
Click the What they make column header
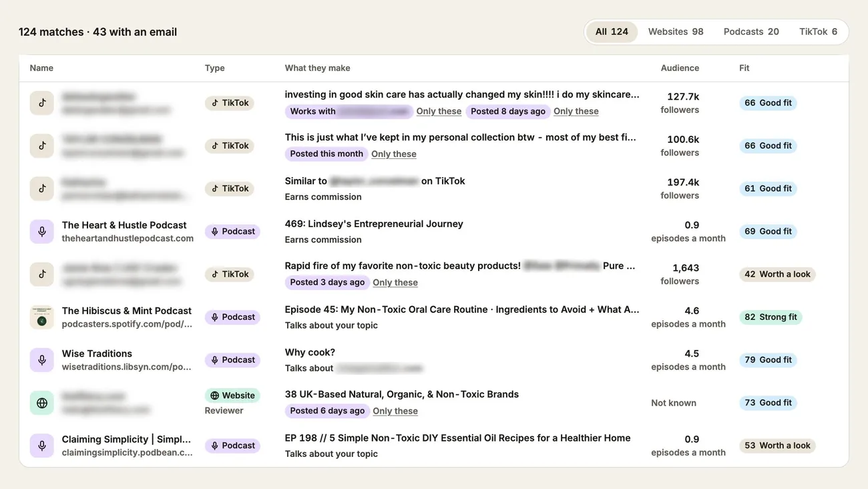317,68
